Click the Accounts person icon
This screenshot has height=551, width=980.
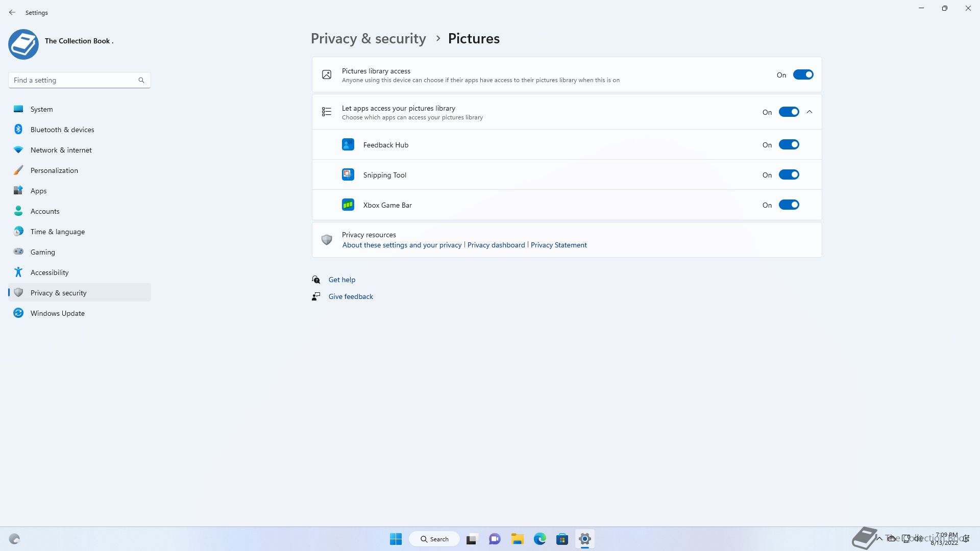pos(18,211)
